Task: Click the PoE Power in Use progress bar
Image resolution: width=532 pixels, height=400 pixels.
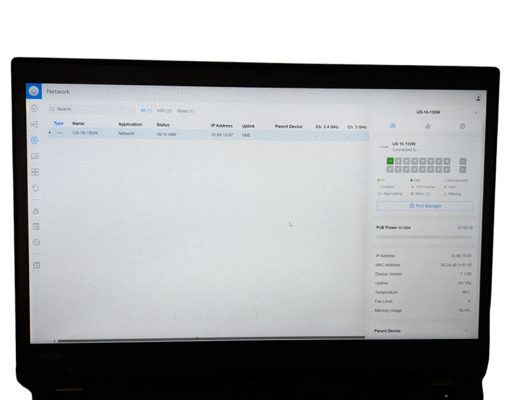Action: 424,237
